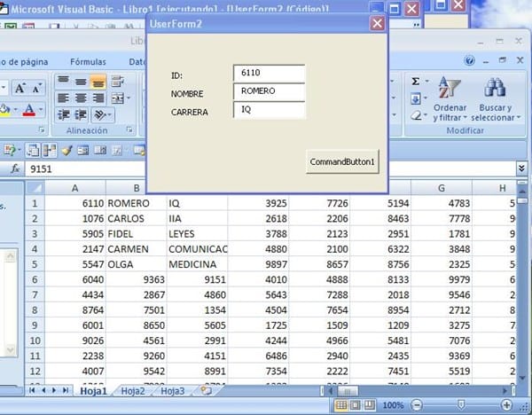Go to last sheet navigation arrow
This screenshot has width=532, height=415.
pos(66,390)
